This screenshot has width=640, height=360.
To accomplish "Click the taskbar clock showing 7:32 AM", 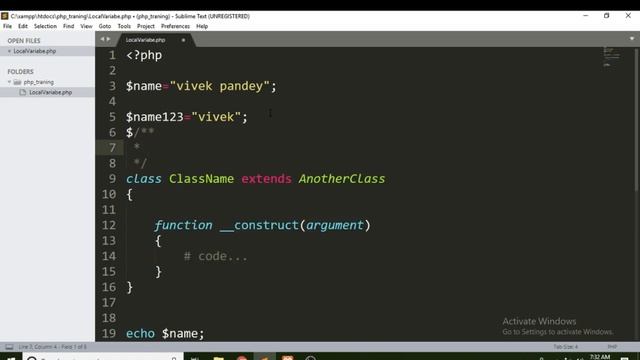I will [x=600, y=357].
